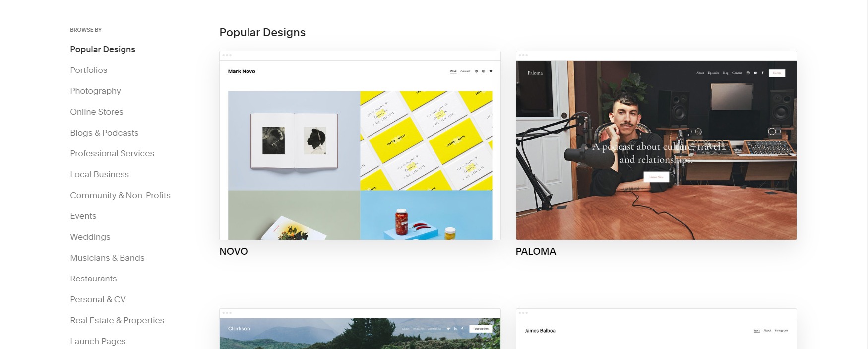This screenshot has width=868, height=349.
Task: Open Online Stores category
Action: (x=97, y=112)
